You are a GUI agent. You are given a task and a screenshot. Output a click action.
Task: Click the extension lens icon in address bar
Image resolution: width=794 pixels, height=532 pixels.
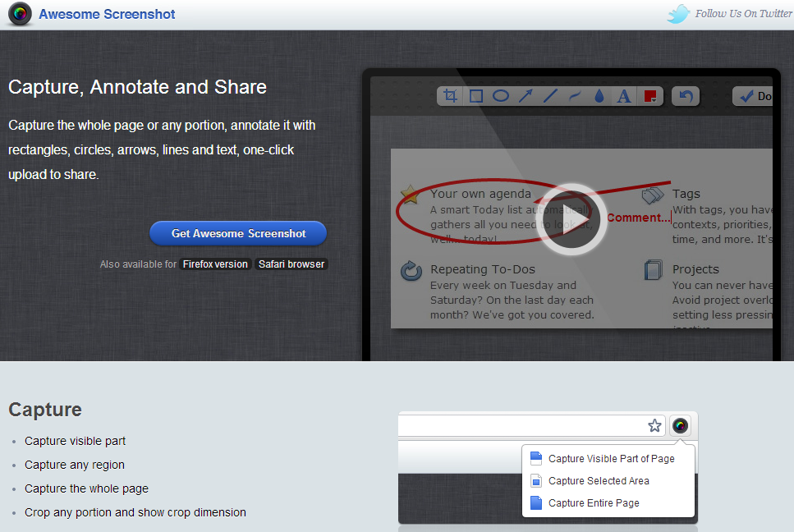[680, 426]
